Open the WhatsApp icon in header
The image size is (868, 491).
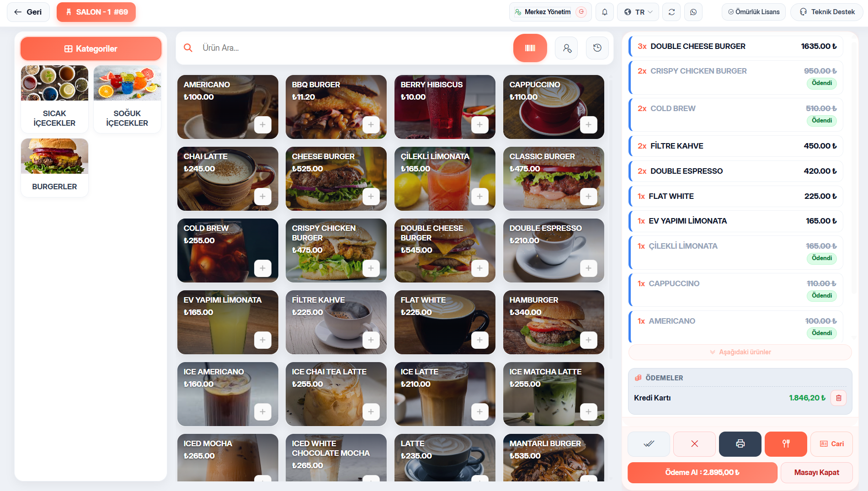[x=693, y=12]
